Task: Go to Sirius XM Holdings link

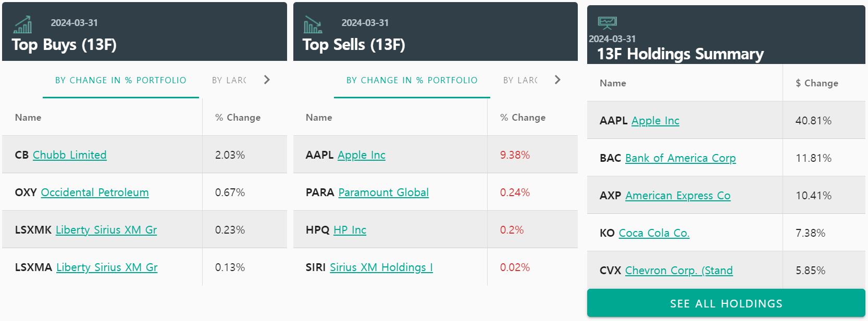Action: coord(381,267)
